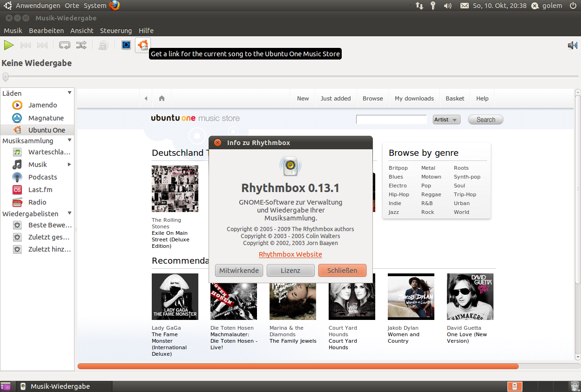Switch to the Browse store tab

373,99
